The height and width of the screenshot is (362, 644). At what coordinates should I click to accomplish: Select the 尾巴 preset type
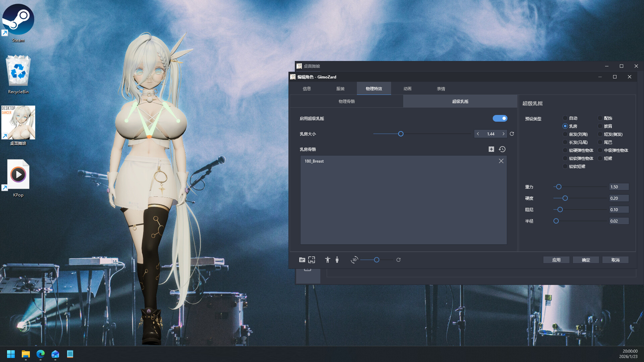click(x=600, y=142)
